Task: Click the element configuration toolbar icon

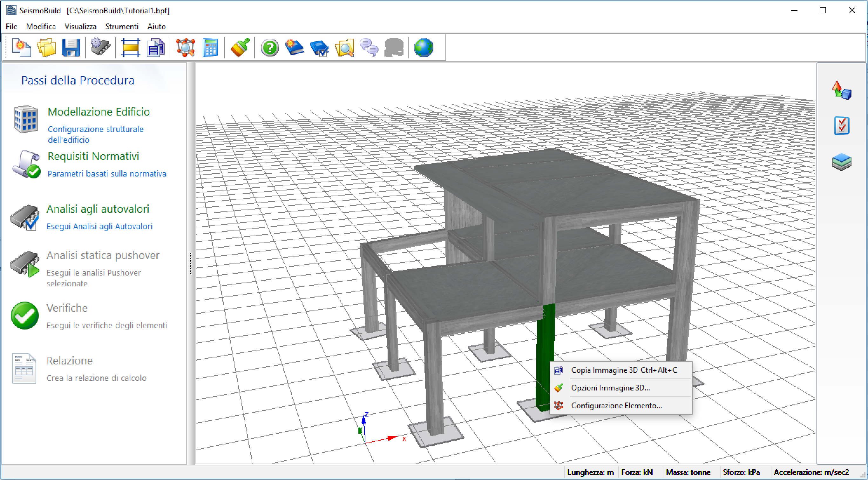Action: pyautogui.click(x=185, y=48)
